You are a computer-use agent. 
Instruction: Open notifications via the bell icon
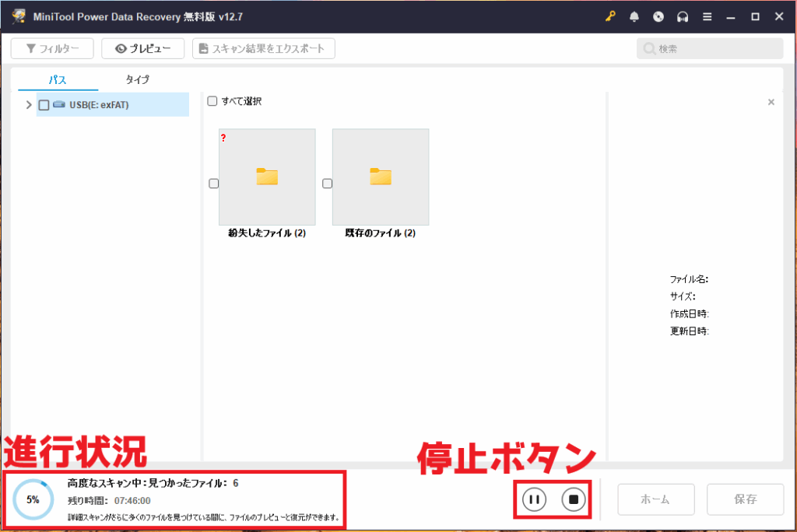[634, 17]
